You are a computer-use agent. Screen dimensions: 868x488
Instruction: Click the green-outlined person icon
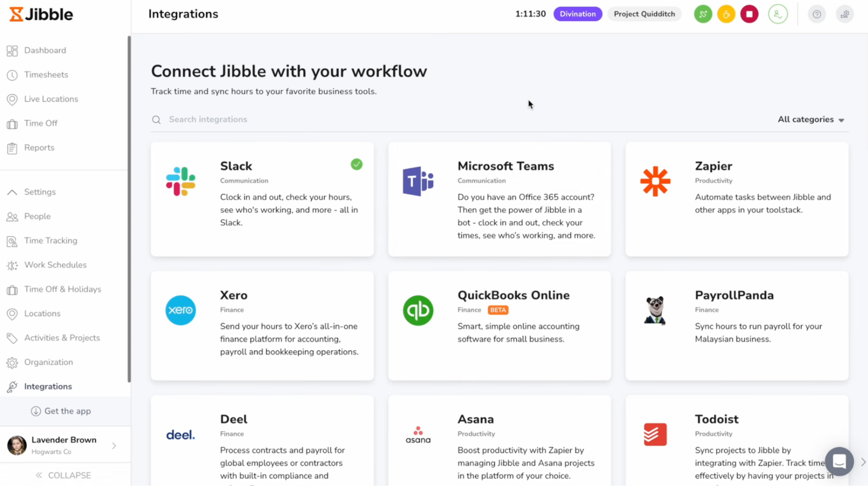778,14
